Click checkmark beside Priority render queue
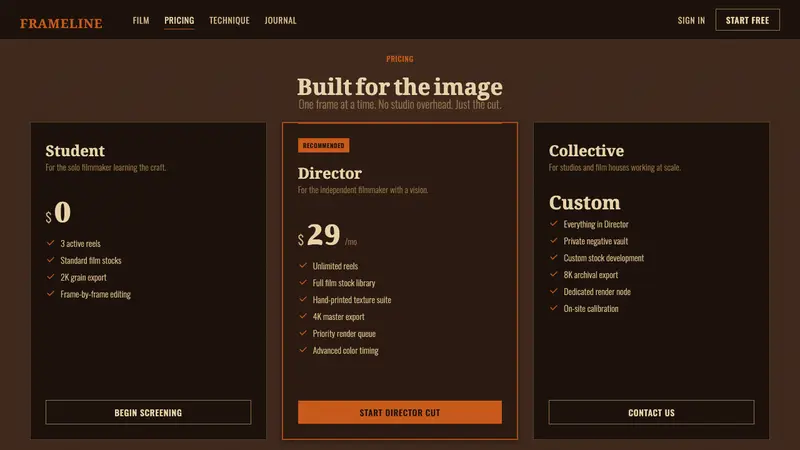This screenshot has width=800, height=450. pyautogui.click(x=303, y=333)
